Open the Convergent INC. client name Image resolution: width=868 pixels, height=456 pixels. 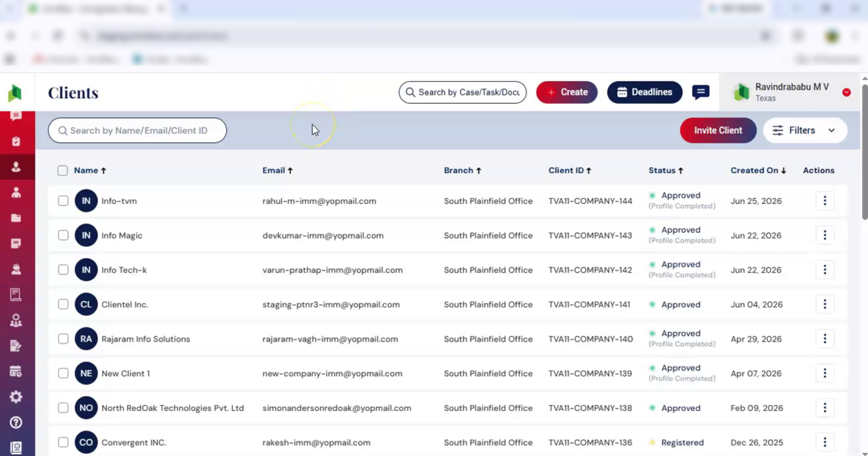click(134, 443)
